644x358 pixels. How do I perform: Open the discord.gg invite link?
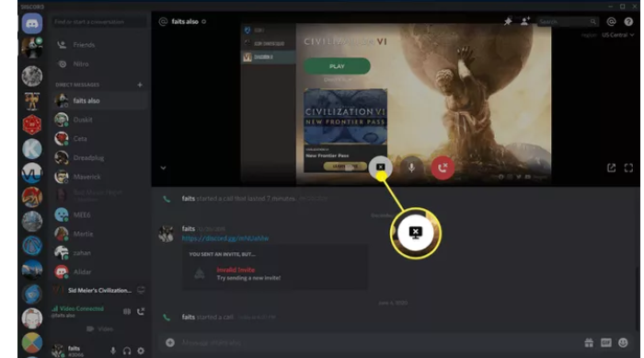[225, 238]
